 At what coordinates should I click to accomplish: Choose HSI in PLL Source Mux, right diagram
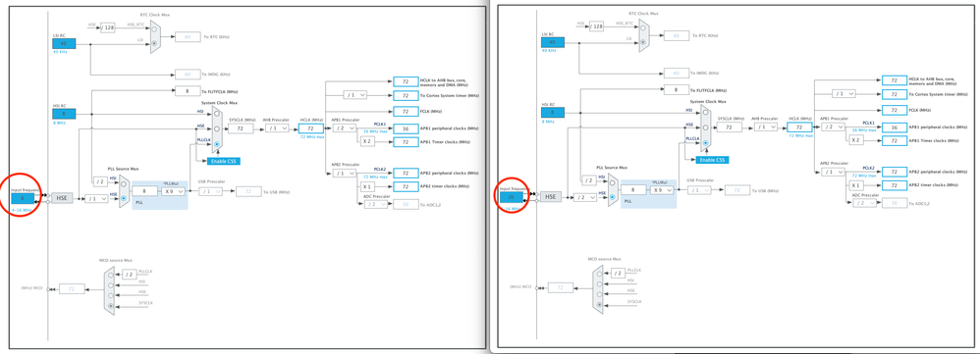pyautogui.click(x=612, y=182)
